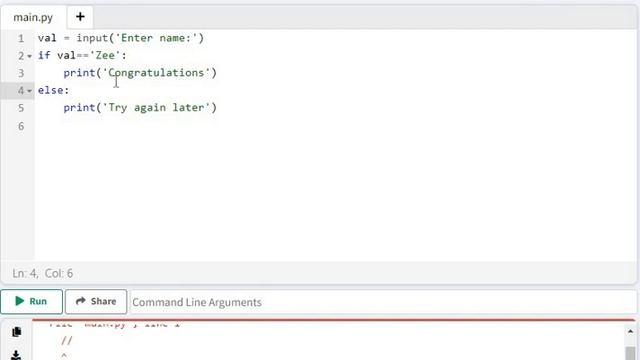Viewport: 640px width, 360px height.
Task: Select line number 5 in the gutter
Action: point(21,108)
